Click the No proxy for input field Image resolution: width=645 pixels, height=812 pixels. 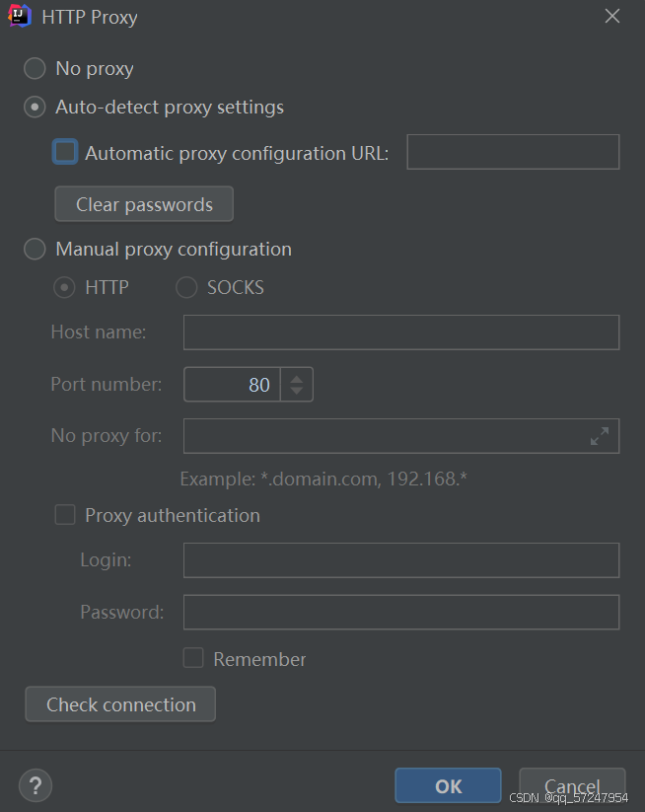tap(385, 435)
